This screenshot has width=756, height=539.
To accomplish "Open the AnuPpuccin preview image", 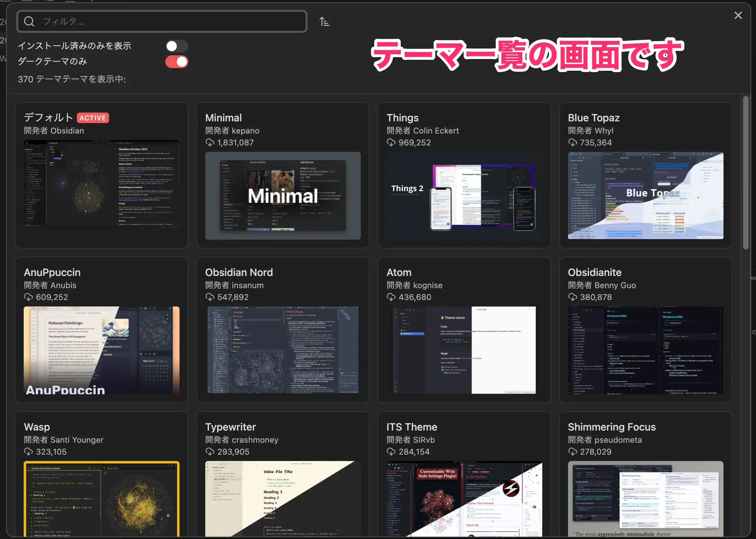I will tap(102, 350).
